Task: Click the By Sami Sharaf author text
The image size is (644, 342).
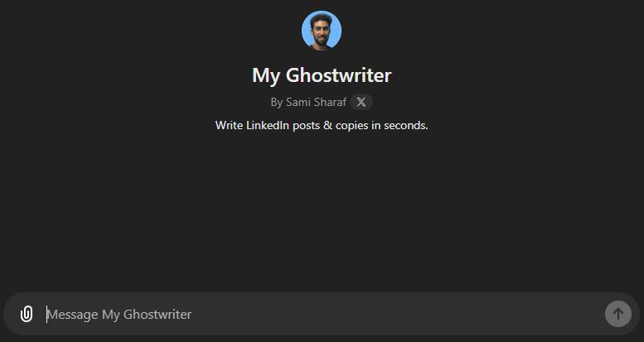Action: [308, 102]
